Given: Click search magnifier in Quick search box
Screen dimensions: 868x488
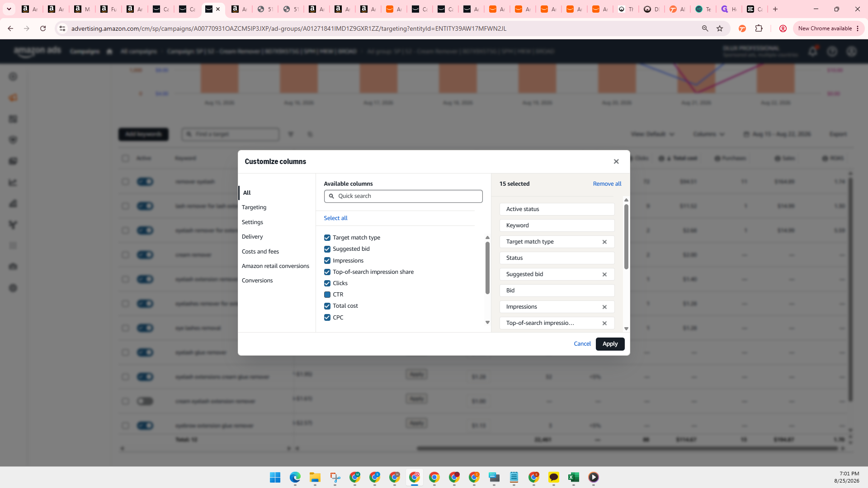Looking at the screenshot, I should point(331,196).
